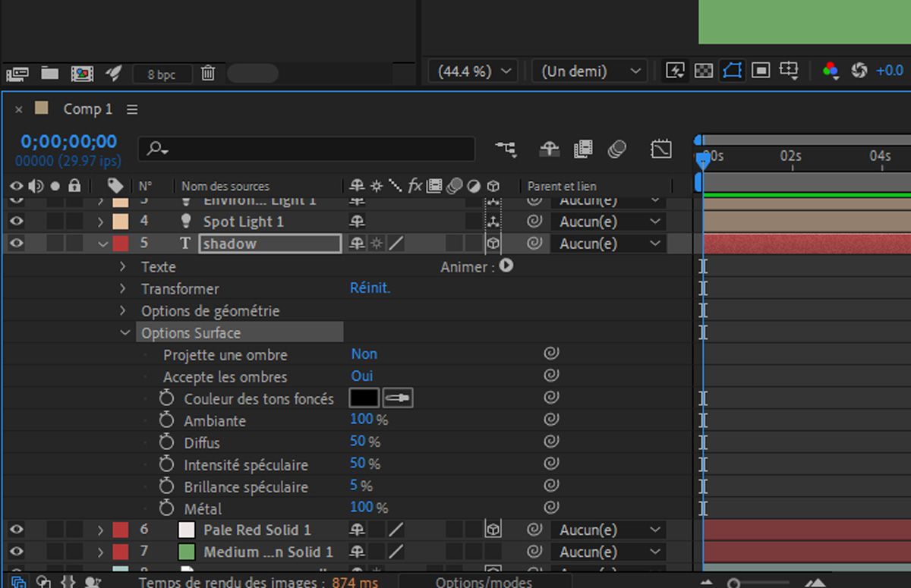
Task: Click the current timecode 0;00;00;00
Action: click(69, 141)
